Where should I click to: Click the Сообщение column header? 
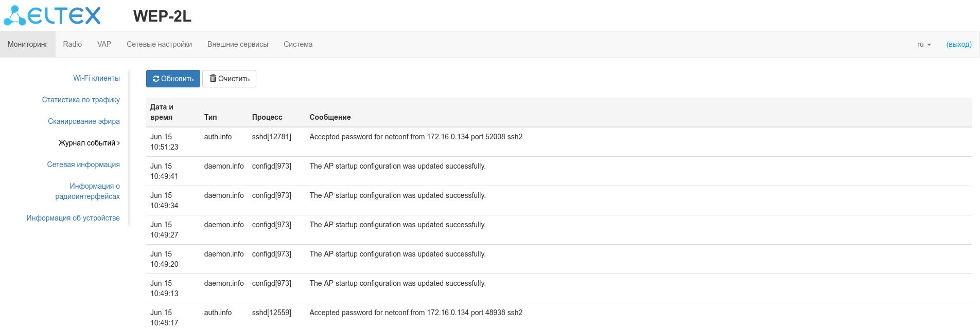(x=330, y=117)
